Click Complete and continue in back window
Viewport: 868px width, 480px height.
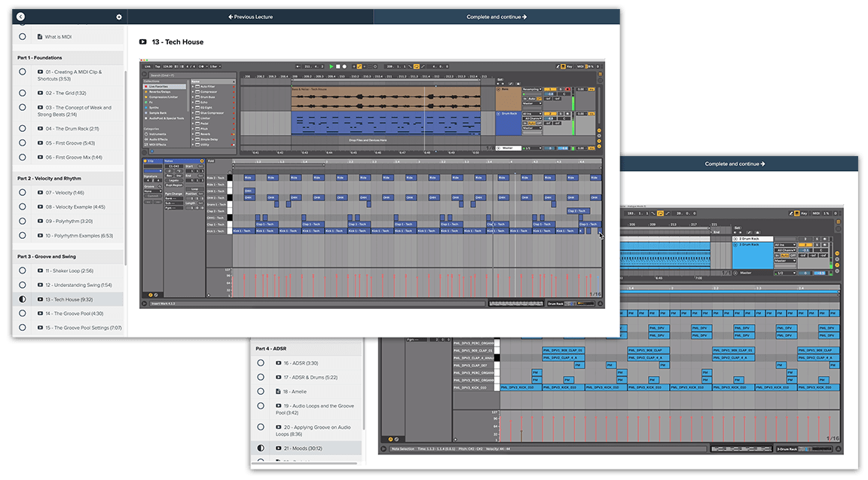735,164
